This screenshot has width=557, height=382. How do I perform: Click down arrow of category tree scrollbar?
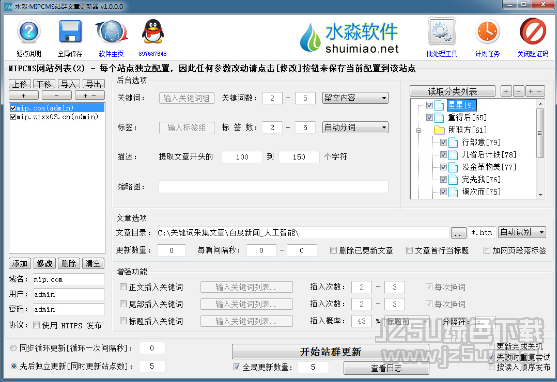pyautogui.click(x=540, y=195)
